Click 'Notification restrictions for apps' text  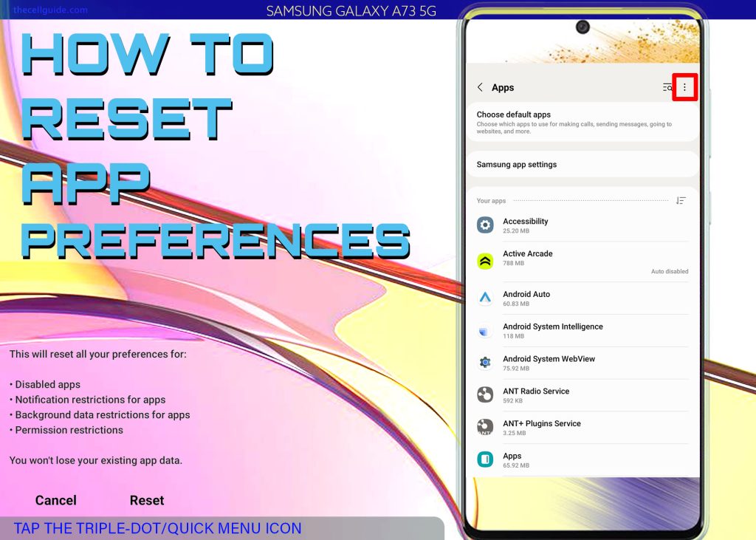pyautogui.click(x=90, y=400)
